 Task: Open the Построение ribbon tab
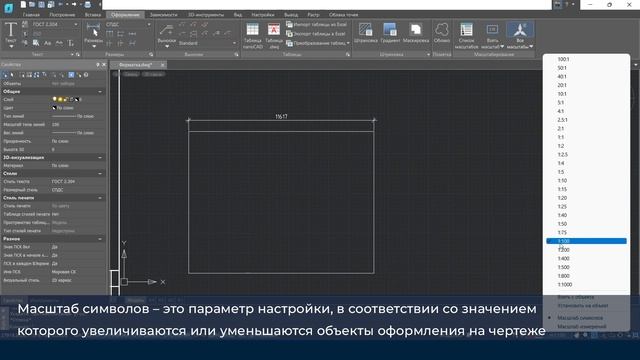click(62, 15)
